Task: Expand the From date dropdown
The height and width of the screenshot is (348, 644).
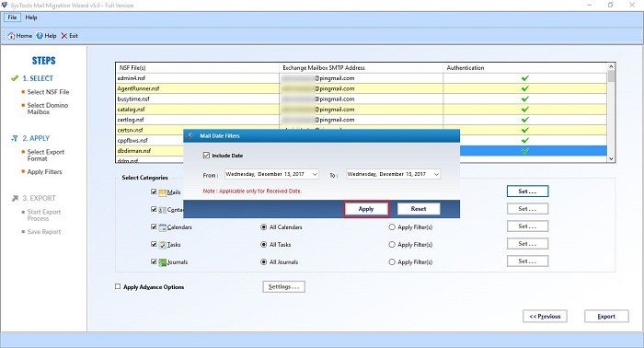Action: click(315, 174)
